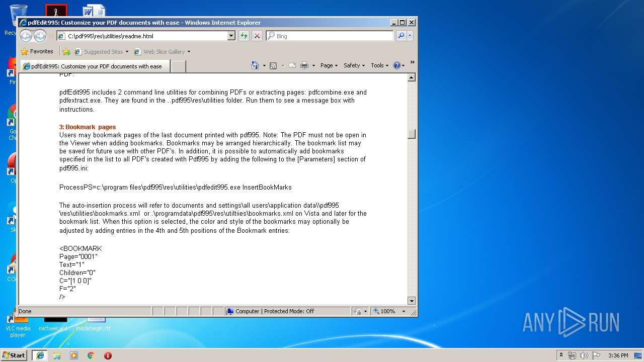
Task: Open the Word document desktop icon
Action: pyautogui.click(x=94, y=11)
